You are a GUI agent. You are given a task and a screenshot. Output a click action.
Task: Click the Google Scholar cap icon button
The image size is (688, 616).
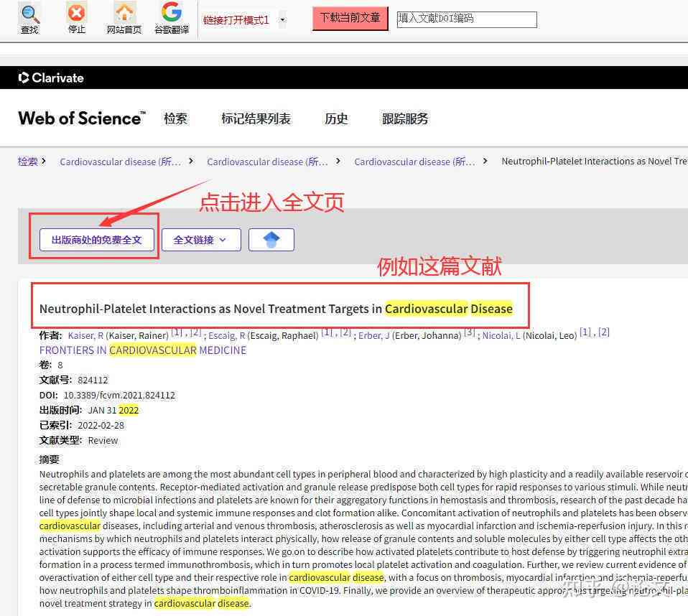pos(271,240)
